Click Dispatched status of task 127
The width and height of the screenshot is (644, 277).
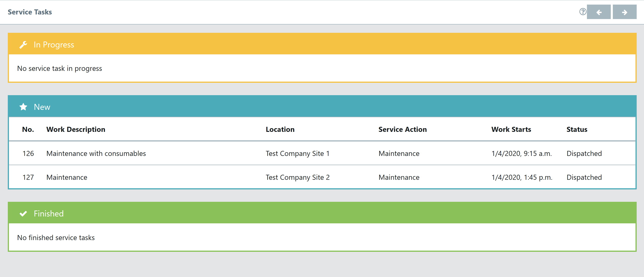point(584,177)
